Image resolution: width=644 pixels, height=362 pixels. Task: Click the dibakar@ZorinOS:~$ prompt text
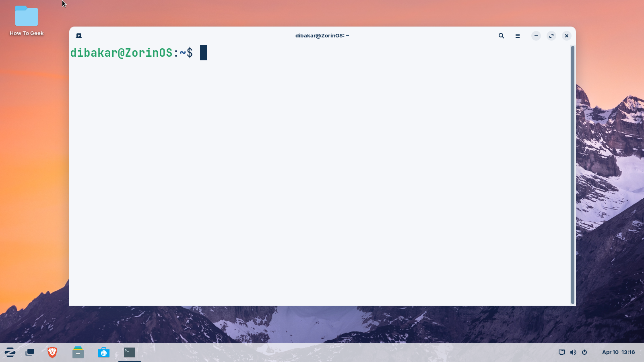click(132, 53)
